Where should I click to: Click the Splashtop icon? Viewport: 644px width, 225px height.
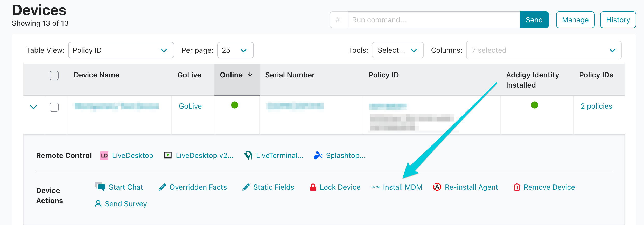pyautogui.click(x=318, y=155)
